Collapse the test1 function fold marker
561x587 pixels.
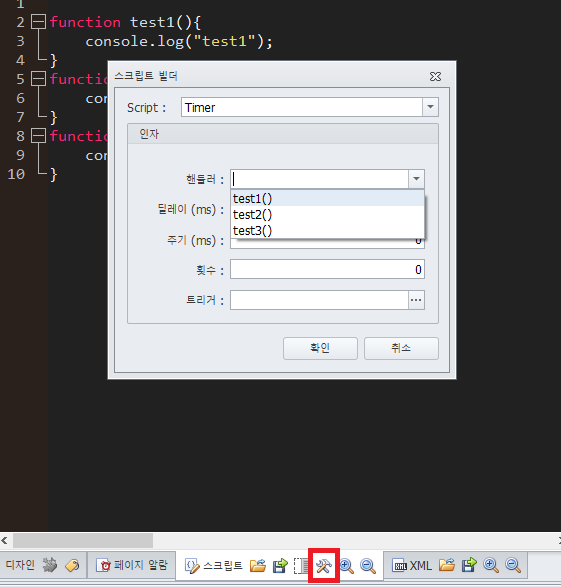point(38,22)
